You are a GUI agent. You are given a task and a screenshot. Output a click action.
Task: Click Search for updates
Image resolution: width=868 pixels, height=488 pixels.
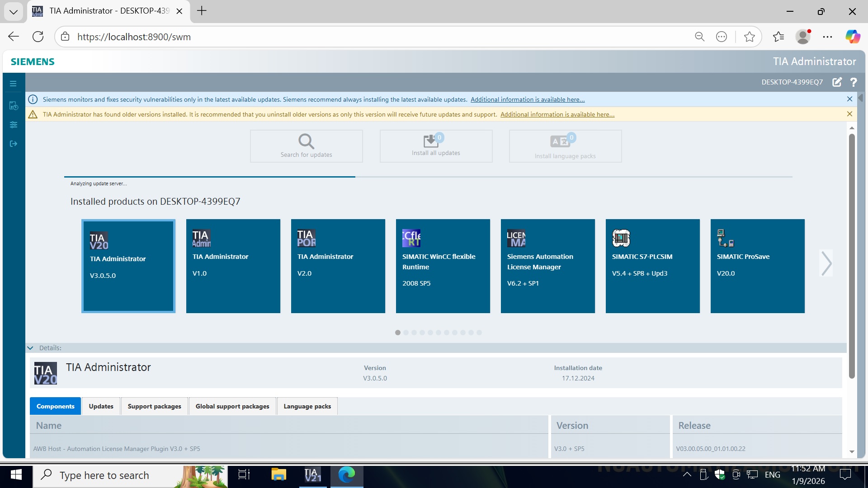tap(306, 146)
